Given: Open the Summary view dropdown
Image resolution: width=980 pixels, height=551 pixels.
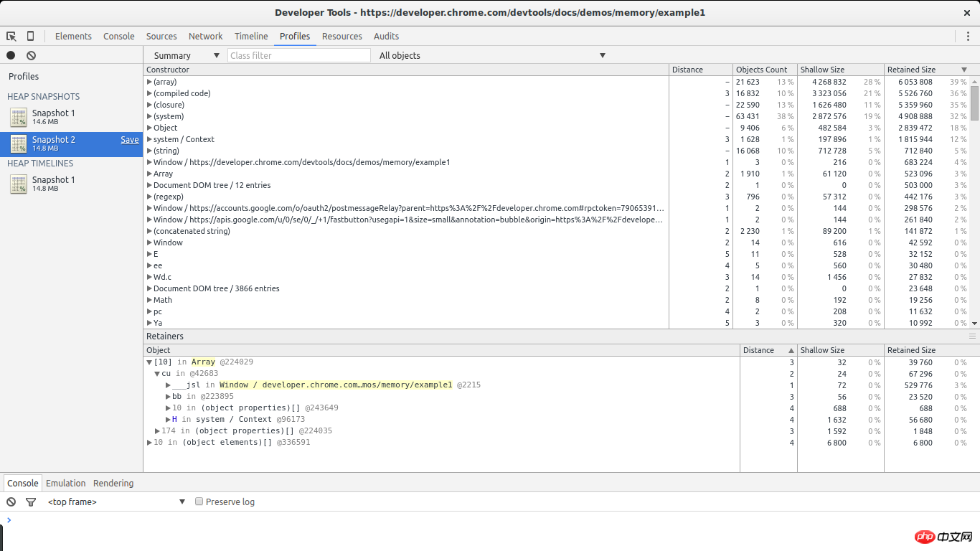Looking at the screenshot, I should point(187,55).
